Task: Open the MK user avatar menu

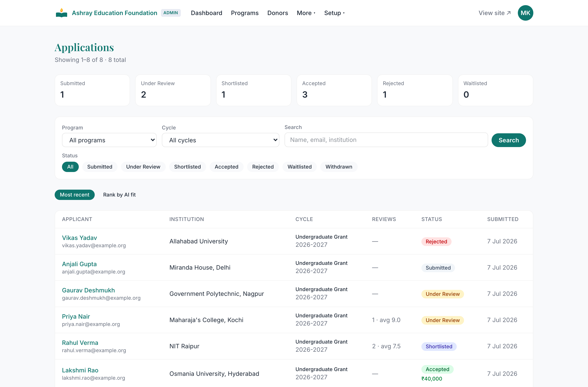Action: coord(525,13)
